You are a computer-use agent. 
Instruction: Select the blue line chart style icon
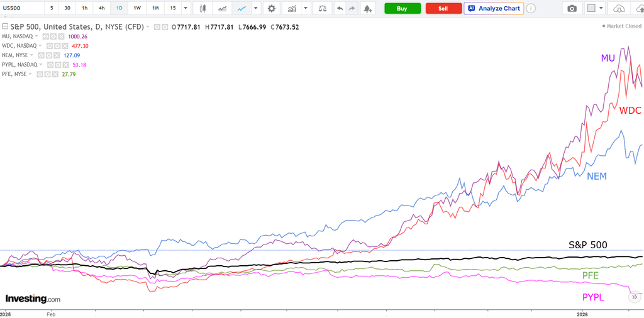click(242, 8)
